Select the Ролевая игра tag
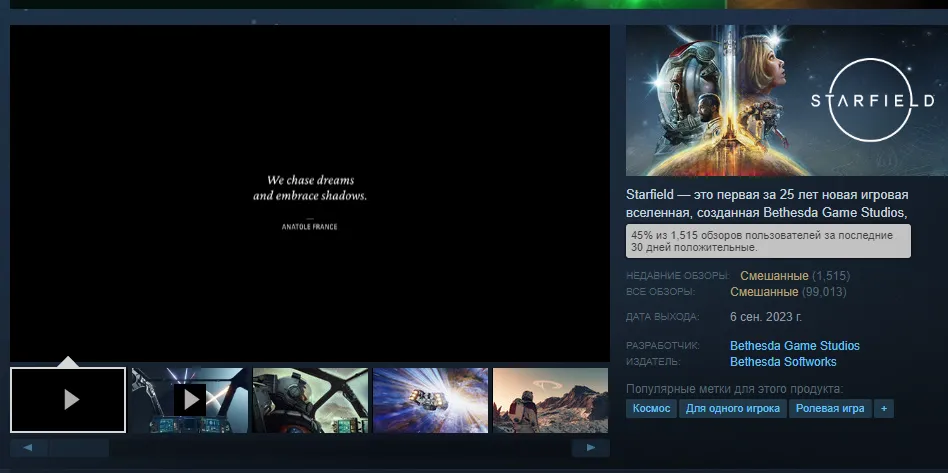948x473 pixels. click(x=830, y=408)
